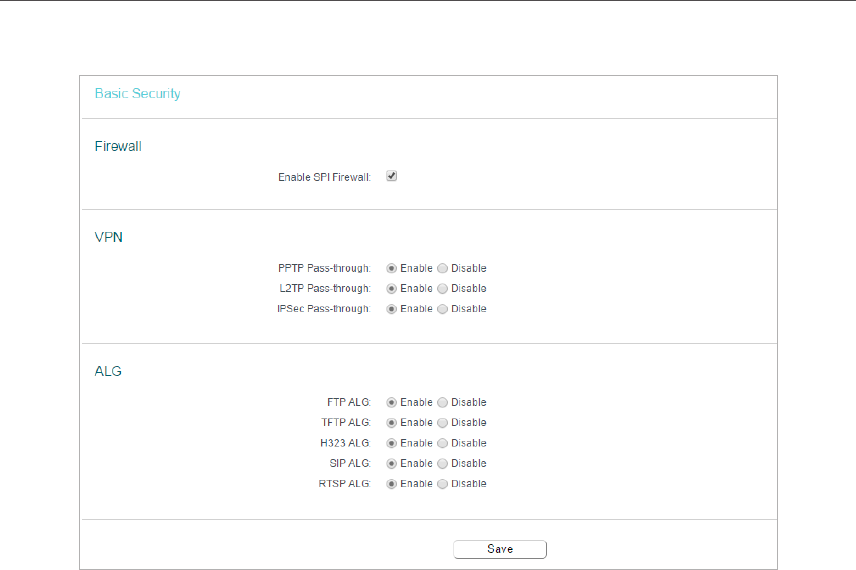The image size is (856, 570).
Task: Select Disable for TFTP ALG
Action: click(443, 423)
